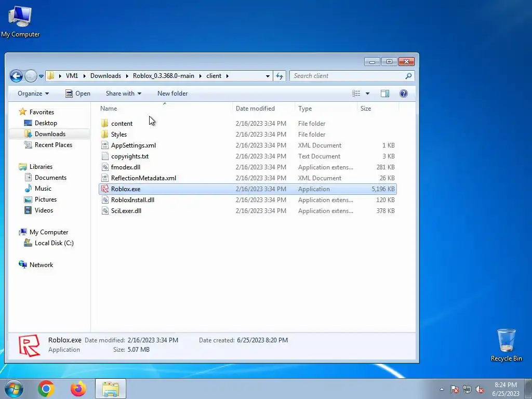Click the Windows Start button

[x=14, y=389]
